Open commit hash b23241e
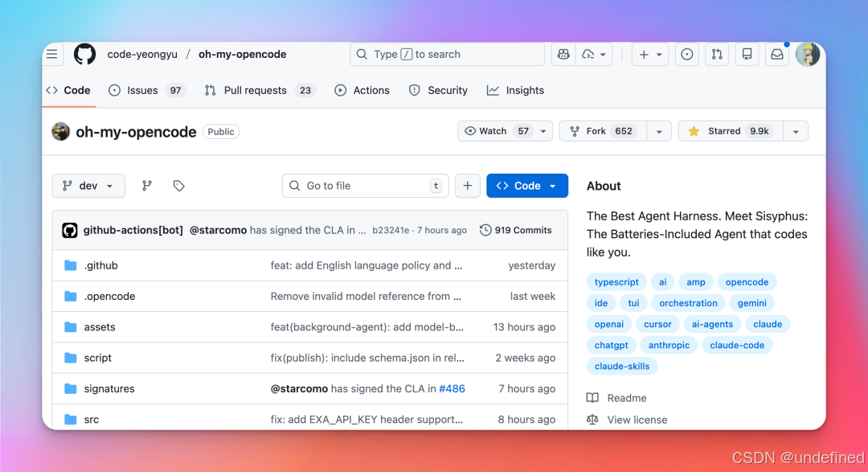Image resolution: width=868 pixels, height=472 pixels. pyautogui.click(x=391, y=230)
